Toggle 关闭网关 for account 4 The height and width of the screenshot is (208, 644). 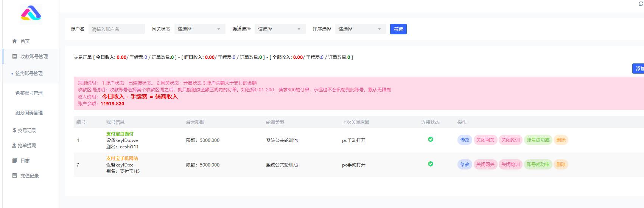pyautogui.click(x=485, y=140)
